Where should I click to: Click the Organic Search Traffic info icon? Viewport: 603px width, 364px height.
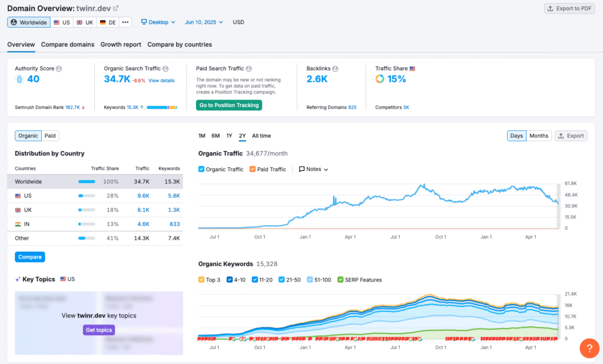tap(165, 68)
